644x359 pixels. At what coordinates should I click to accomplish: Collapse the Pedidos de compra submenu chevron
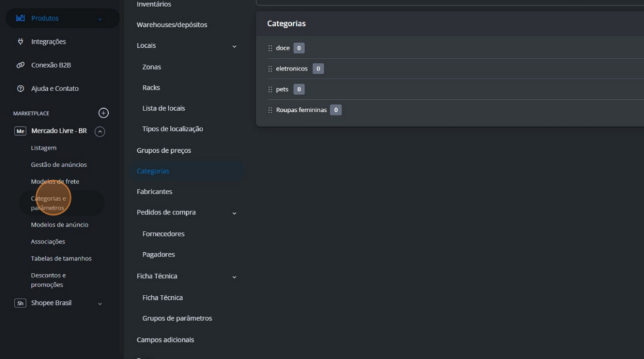(234, 213)
